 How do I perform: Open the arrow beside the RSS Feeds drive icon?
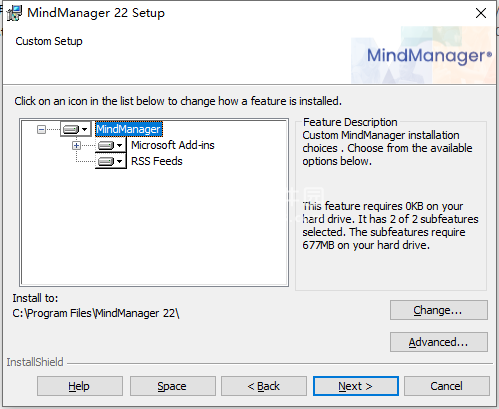(x=120, y=161)
